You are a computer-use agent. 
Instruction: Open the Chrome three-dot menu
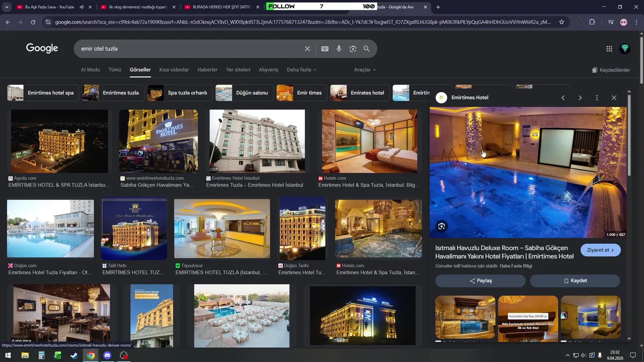pyautogui.click(x=636, y=22)
